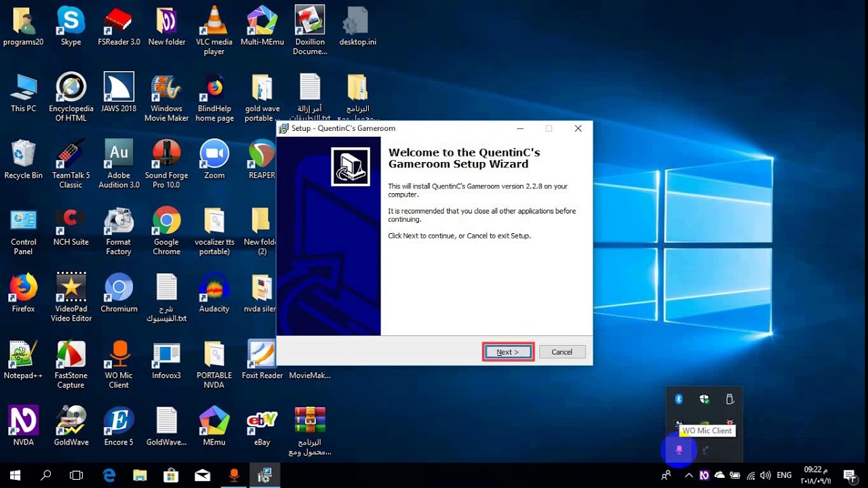Click Safely Remove Hardware tray icon
This screenshot has width=868, height=488.
point(730,399)
